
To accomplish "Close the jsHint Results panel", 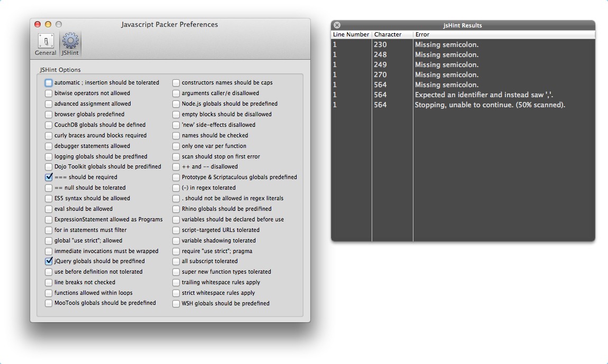I will click(337, 25).
